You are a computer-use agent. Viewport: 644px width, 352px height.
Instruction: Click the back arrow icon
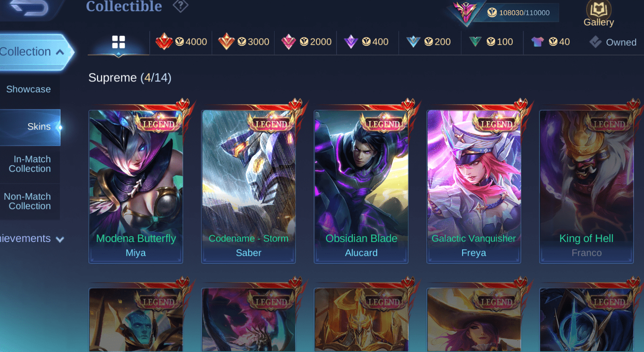(x=29, y=7)
